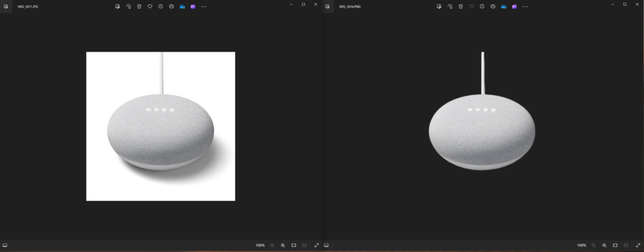Delete the IMG_1878.PNG file
Screen dimensions: 644x252
pyautogui.click(x=460, y=6)
